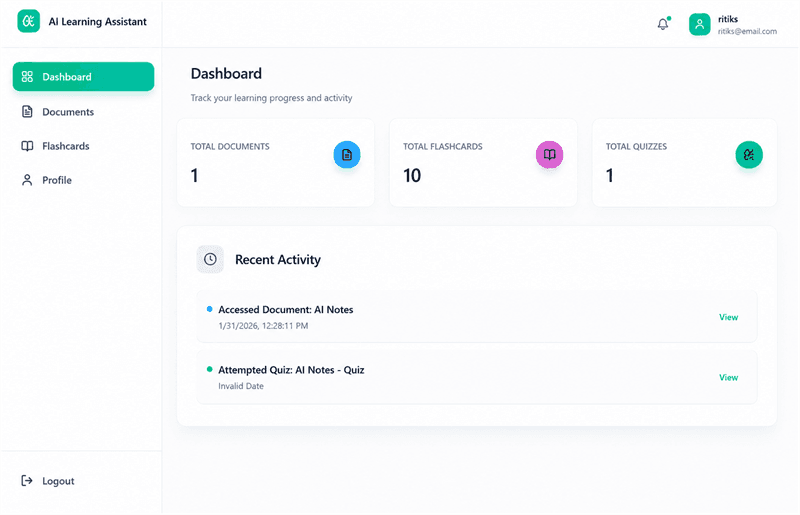Click the Flashcards book icon in sidebar
Viewport: 800px width, 515px height.
27,146
